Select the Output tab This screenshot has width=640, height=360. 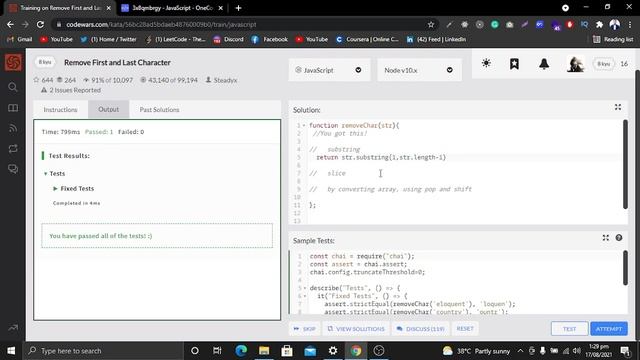click(109, 109)
